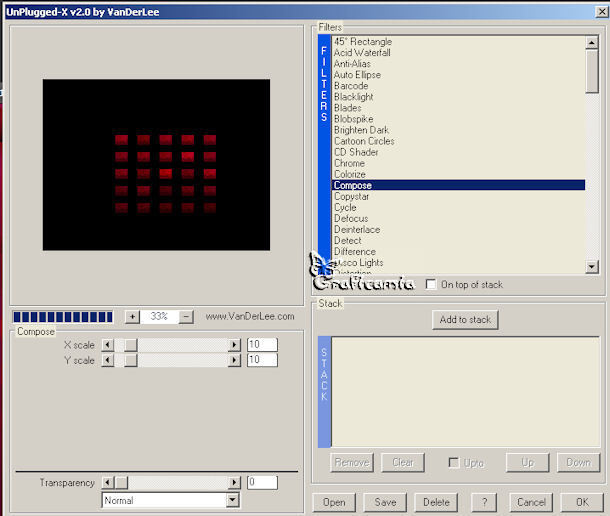Click the Remove button

point(352,463)
